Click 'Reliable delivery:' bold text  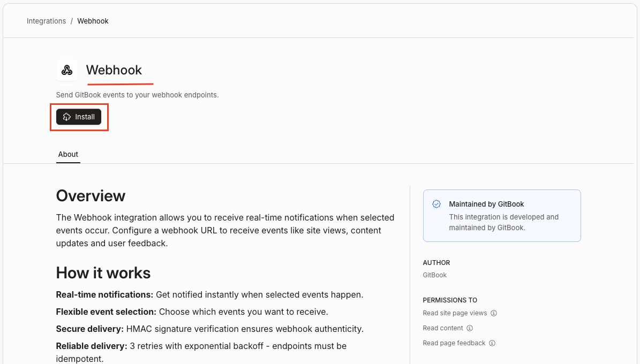(x=92, y=346)
